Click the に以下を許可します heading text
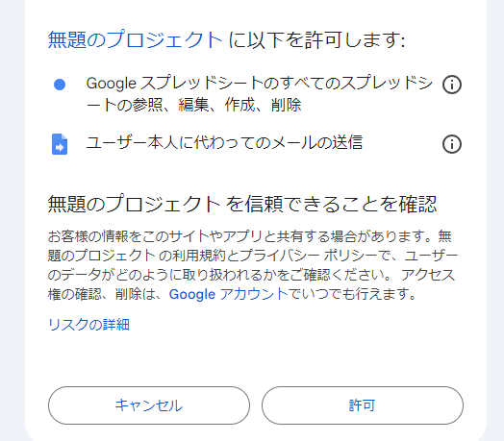The width and height of the screenshot is (504, 441). 316,39
